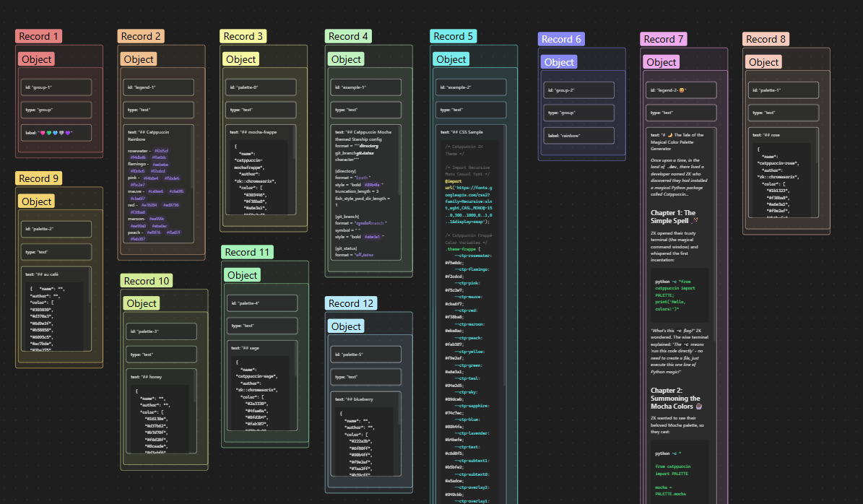The image size is (863, 504).
Task: Click the "## CSS Sample" text line
Action: (461, 132)
